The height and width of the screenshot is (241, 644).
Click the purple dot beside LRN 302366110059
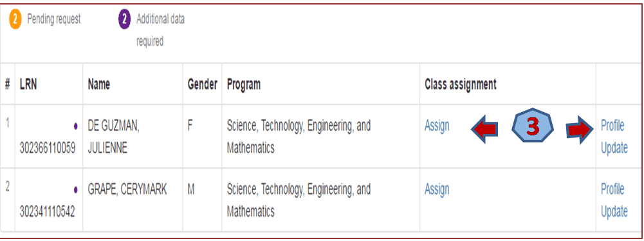tap(75, 127)
